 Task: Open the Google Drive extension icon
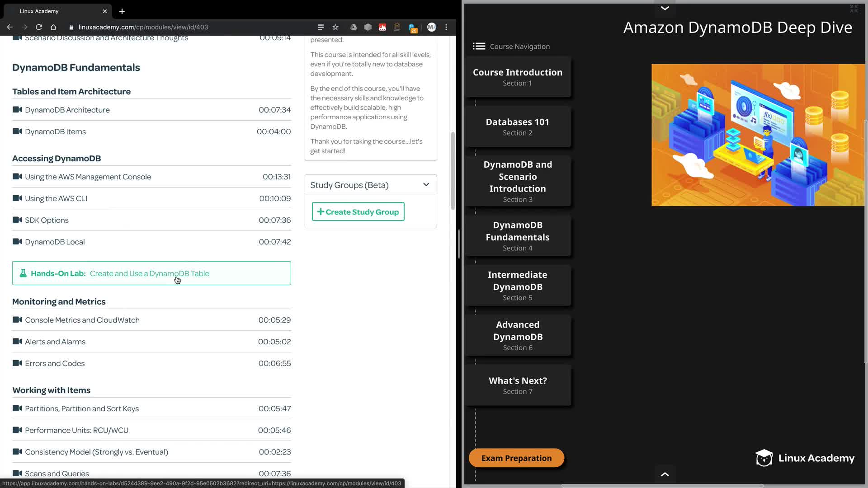point(354,27)
